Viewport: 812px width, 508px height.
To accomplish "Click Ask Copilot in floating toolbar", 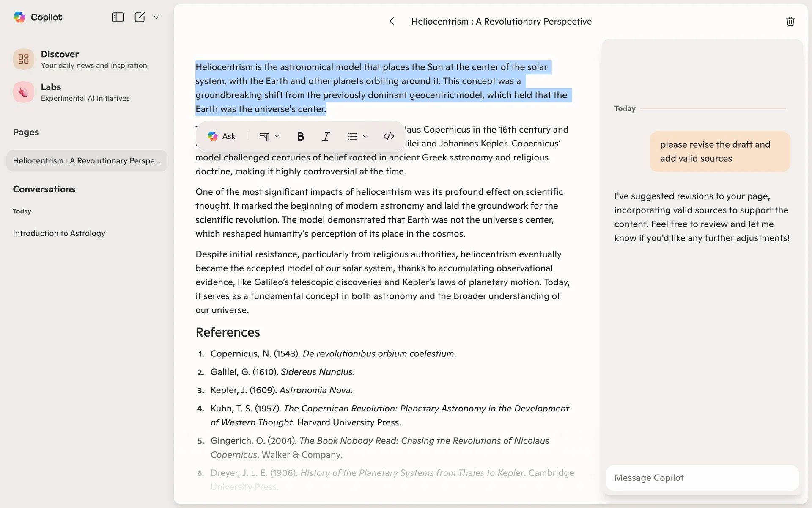I will click(222, 136).
